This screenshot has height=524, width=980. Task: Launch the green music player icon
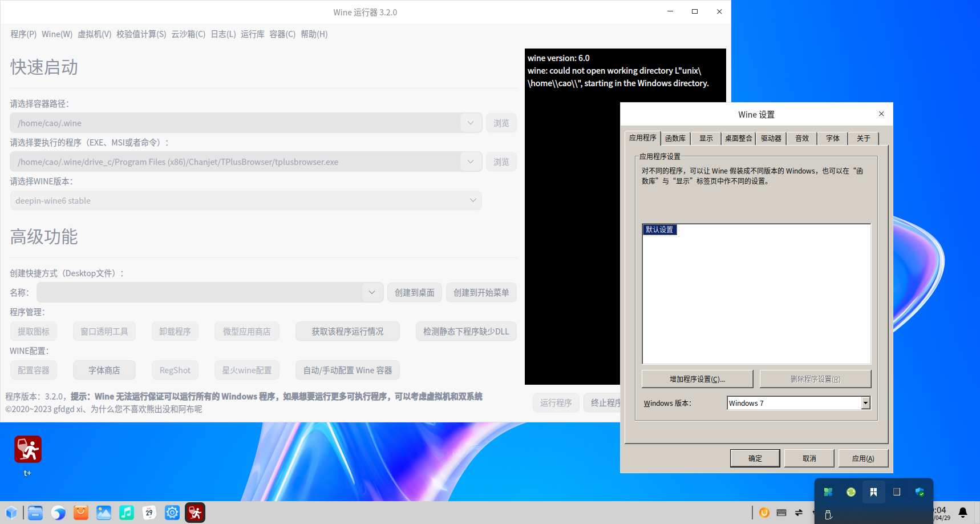point(127,513)
